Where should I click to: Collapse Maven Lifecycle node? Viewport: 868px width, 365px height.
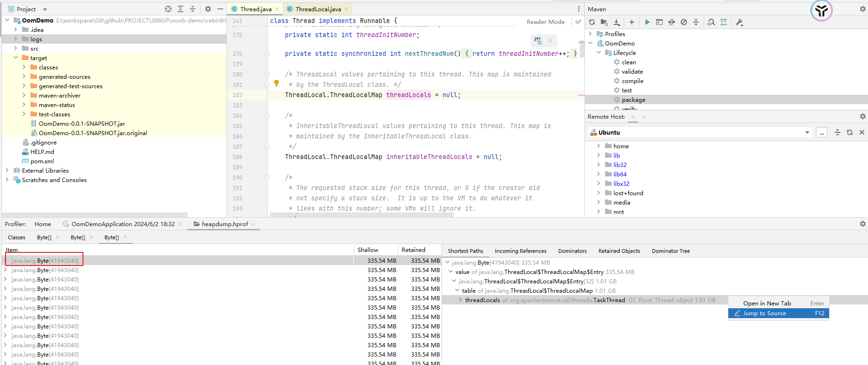[599, 53]
